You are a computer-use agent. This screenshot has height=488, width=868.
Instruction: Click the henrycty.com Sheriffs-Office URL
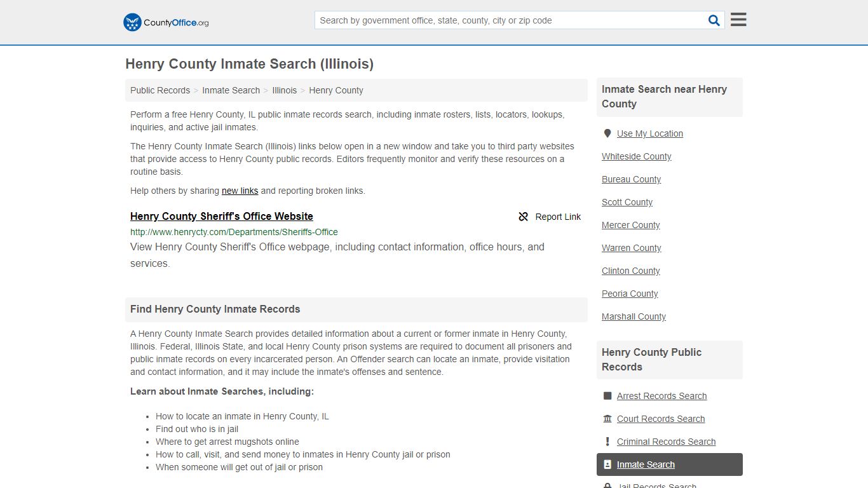(x=234, y=232)
